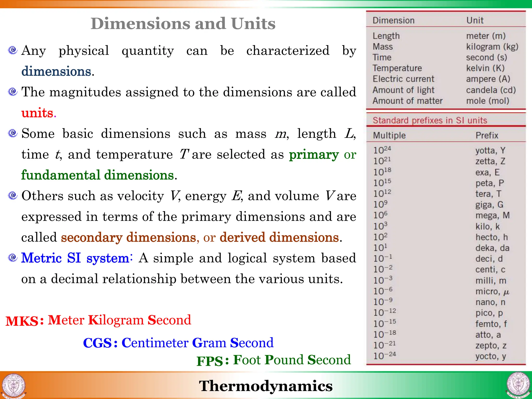
Task: Click the 'zepto, z' prefix entry
Action: (491, 346)
